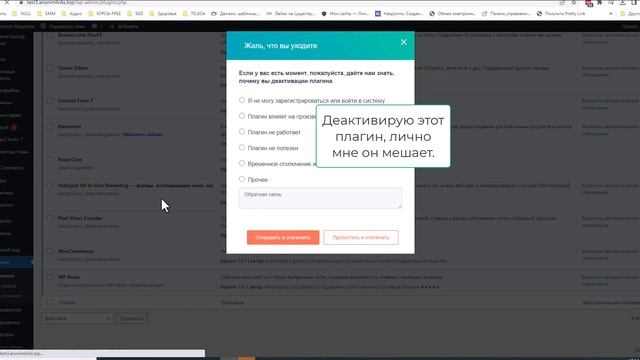Tick the WooCommerce plugin checkbox
Screen dimensions: 640x360
coord(50,251)
